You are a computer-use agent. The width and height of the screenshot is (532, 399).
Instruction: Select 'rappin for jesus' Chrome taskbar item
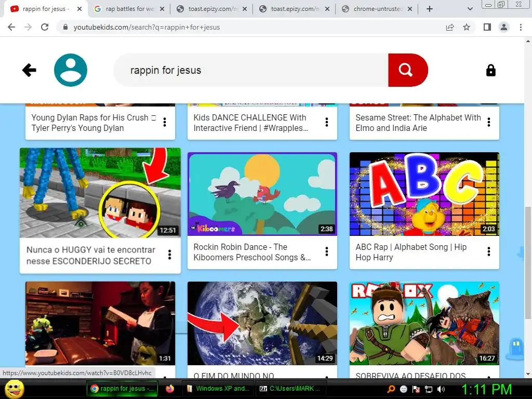pos(123,389)
